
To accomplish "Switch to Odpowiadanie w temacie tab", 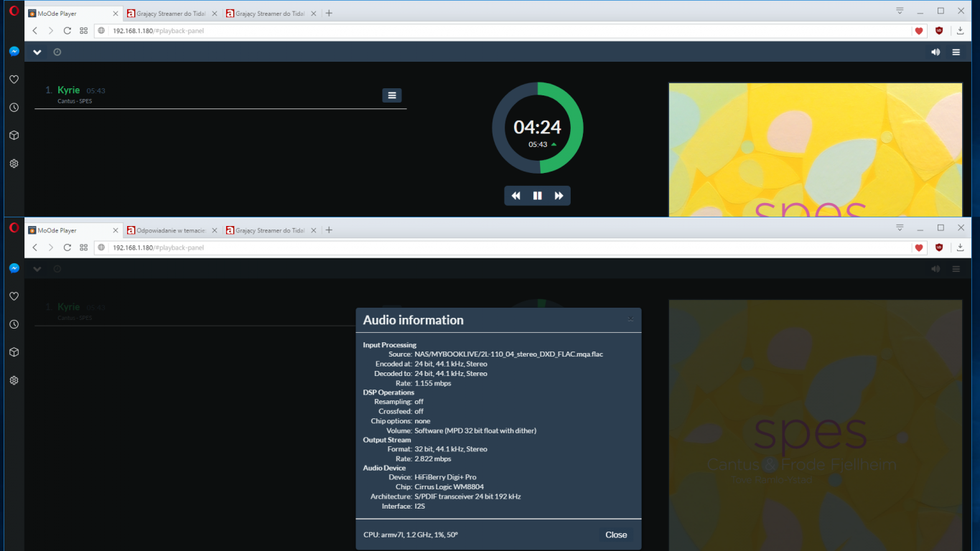I will (x=171, y=230).
